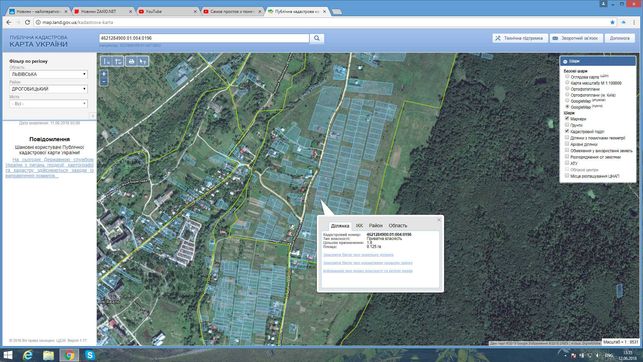Image resolution: width=643 pixels, height=362 pixels.
Task: Click the search magnifier button
Action: [x=317, y=38]
